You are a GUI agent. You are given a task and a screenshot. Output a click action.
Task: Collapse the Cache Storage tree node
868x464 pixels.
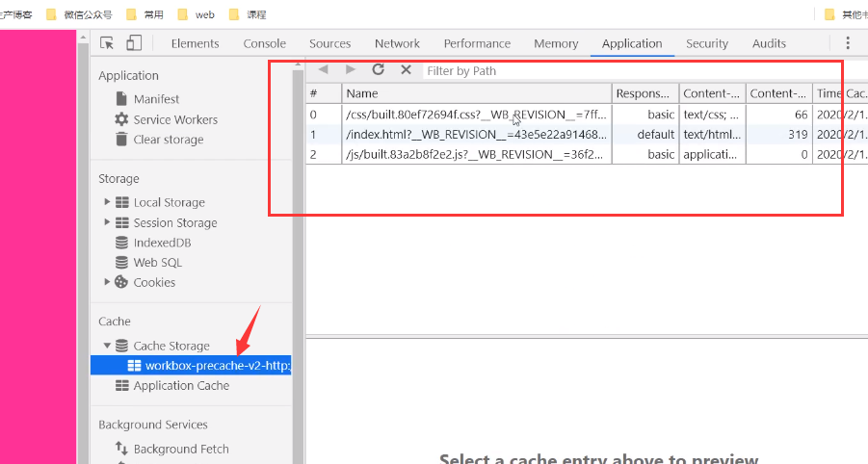[x=107, y=346]
